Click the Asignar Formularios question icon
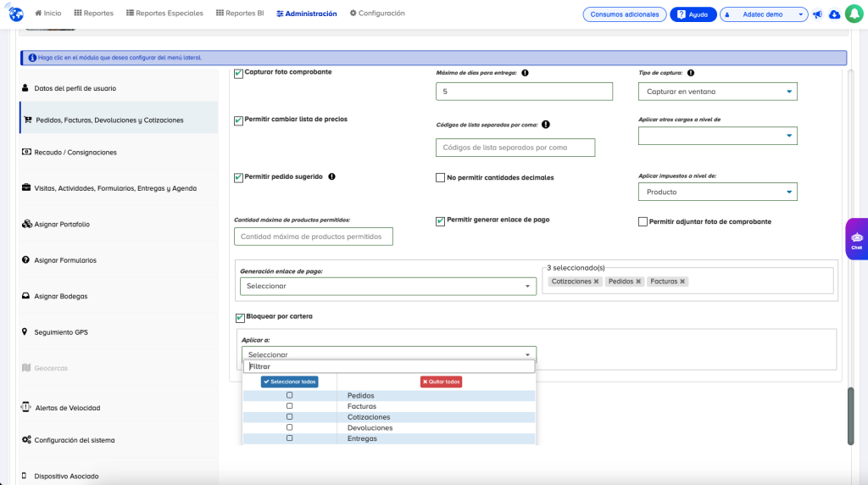This screenshot has height=485, width=868. pyautogui.click(x=25, y=259)
